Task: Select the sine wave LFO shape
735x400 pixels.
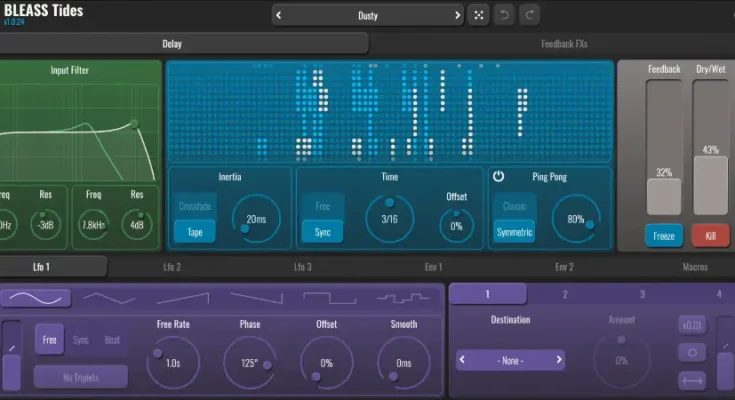Action: [36, 297]
